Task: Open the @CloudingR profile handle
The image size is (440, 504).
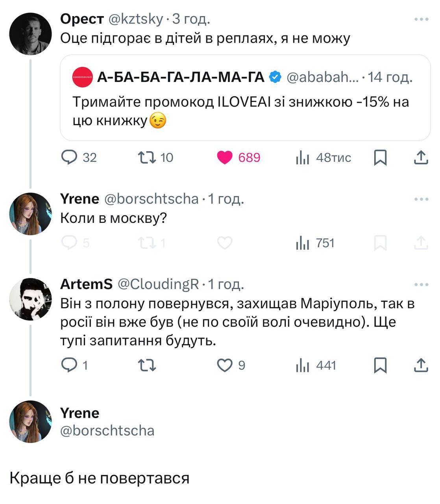Action: point(158,284)
